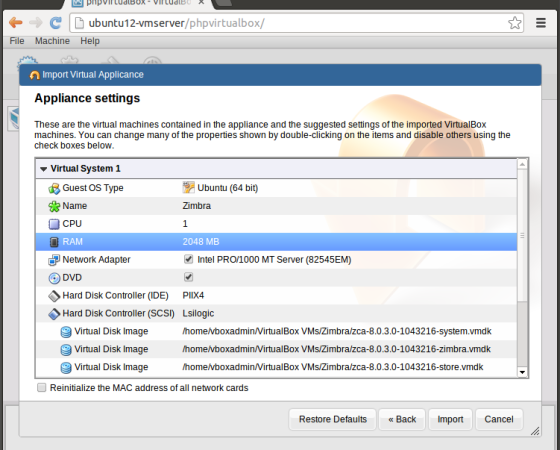Image resolution: width=560 pixels, height=450 pixels.
Task: Select the Ubuntu (64 bit) value
Action: [x=228, y=188]
